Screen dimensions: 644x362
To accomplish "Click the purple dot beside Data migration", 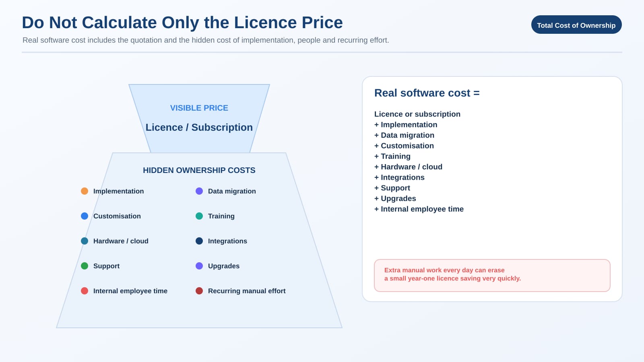I will [x=199, y=191].
